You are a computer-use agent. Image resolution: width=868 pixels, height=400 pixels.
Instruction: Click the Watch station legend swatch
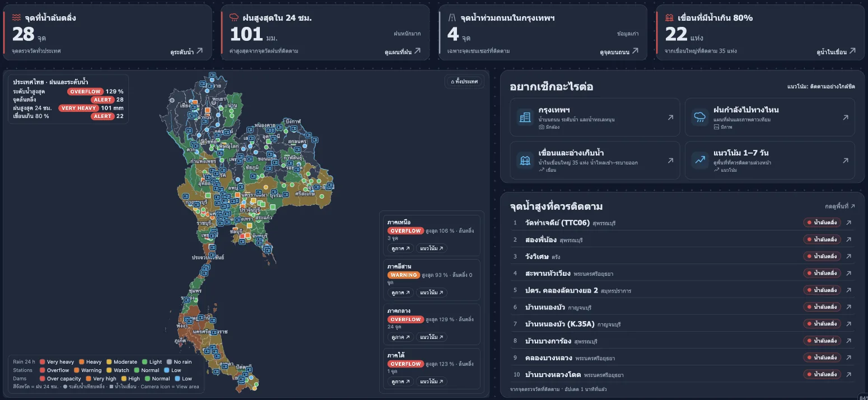pyautogui.click(x=109, y=370)
